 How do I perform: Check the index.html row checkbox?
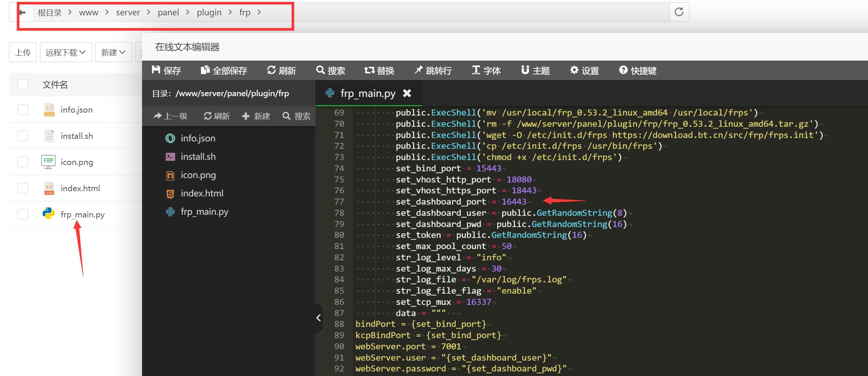tap(23, 188)
